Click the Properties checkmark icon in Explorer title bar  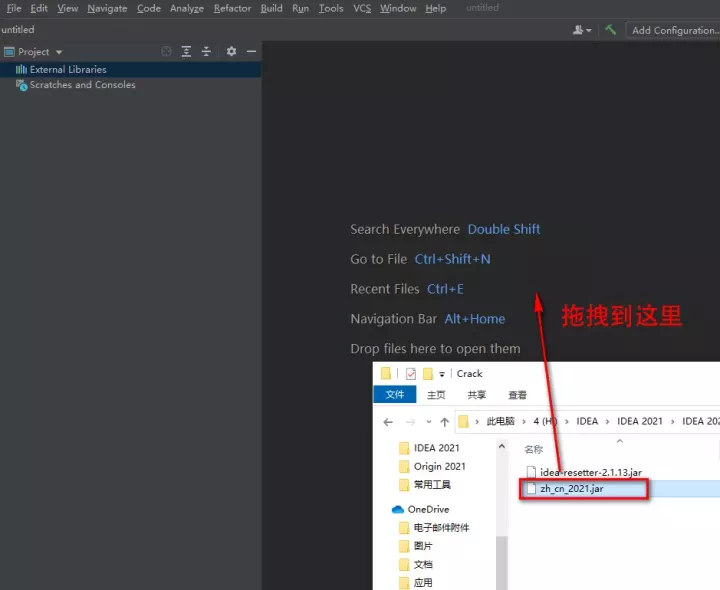coord(410,373)
